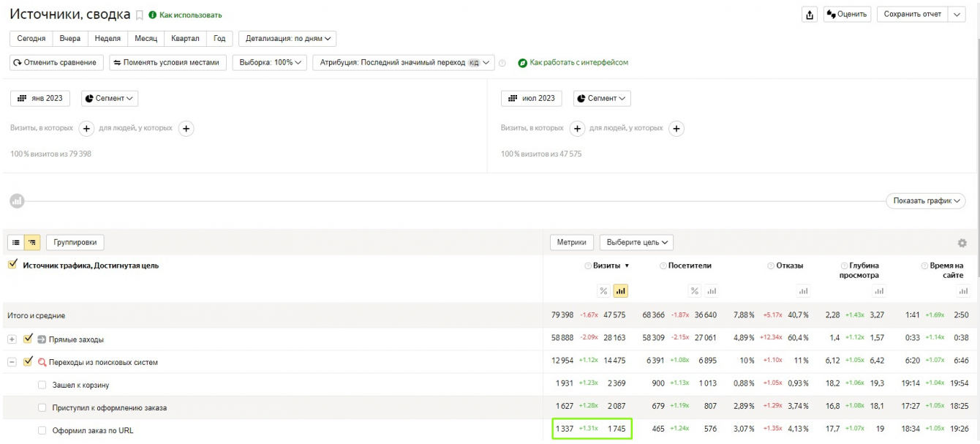This screenshot has width=980, height=444.
Task: Add visit condition for янв 2023 segment
Action: [86, 129]
